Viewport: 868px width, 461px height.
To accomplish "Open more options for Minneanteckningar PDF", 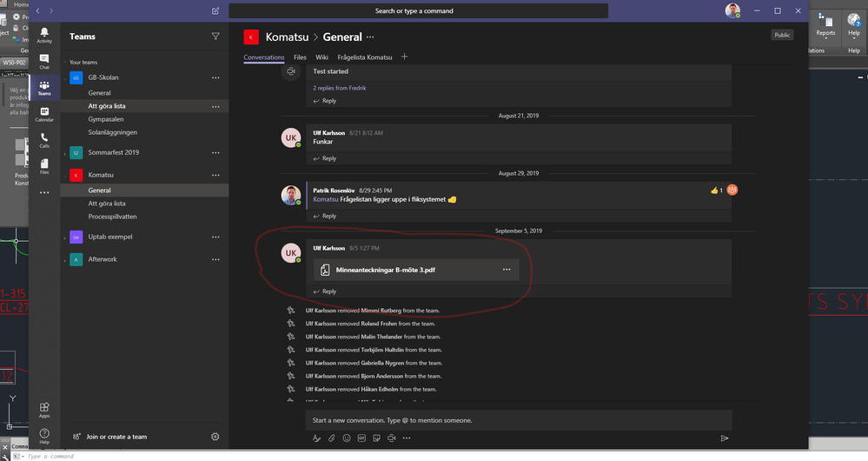I will pos(507,270).
